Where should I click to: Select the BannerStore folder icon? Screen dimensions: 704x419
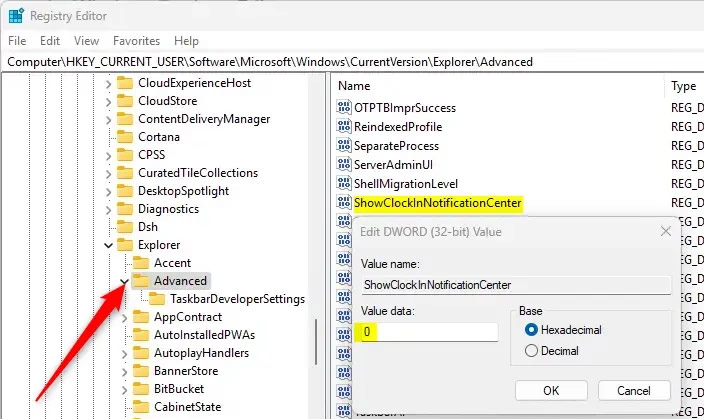click(141, 370)
